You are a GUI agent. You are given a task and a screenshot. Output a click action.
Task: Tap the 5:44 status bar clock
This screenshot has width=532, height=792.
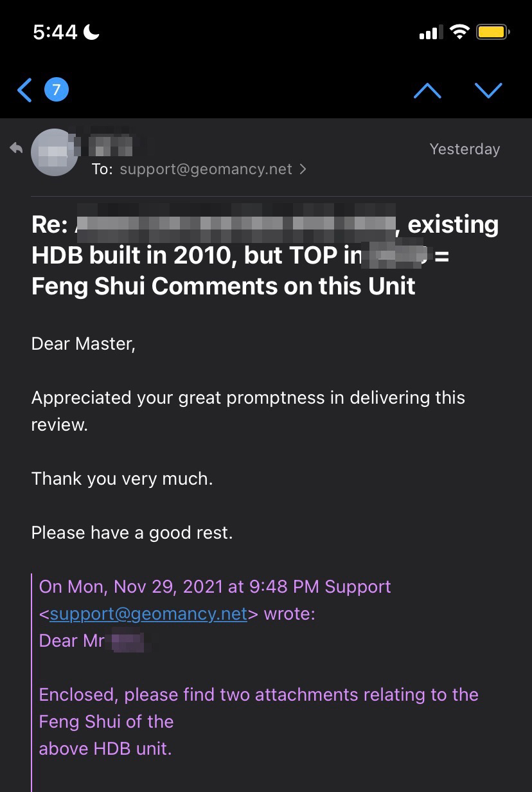coord(55,32)
